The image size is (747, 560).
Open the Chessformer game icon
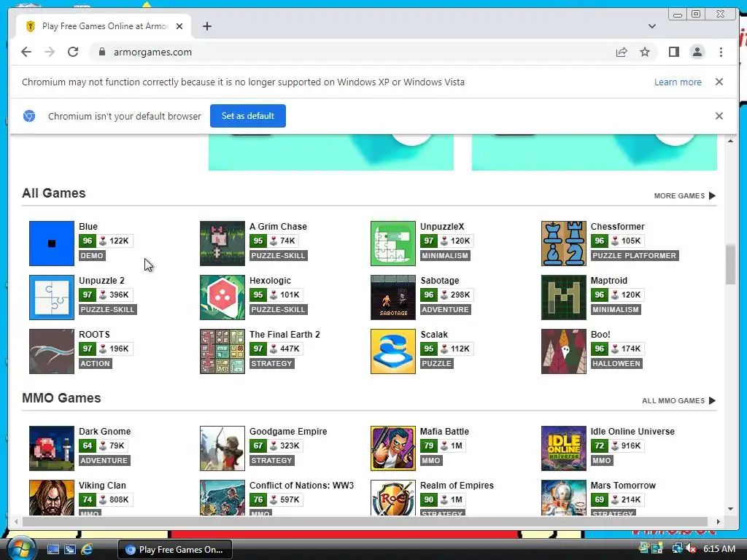pyautogui.click(x=564, y=244)
